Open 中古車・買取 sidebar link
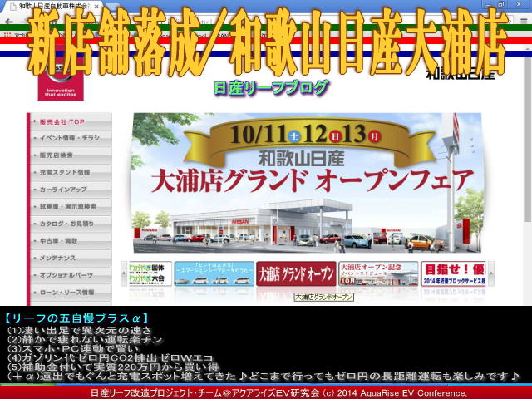 (71, 241)
